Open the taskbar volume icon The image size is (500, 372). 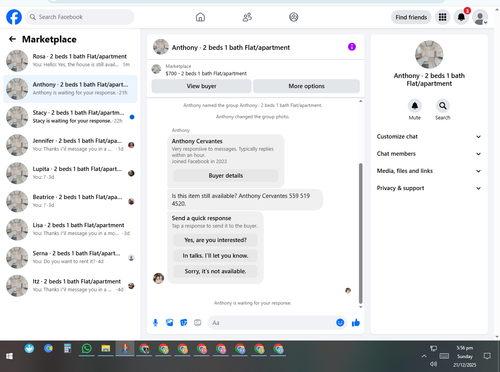tap(434, 364)
